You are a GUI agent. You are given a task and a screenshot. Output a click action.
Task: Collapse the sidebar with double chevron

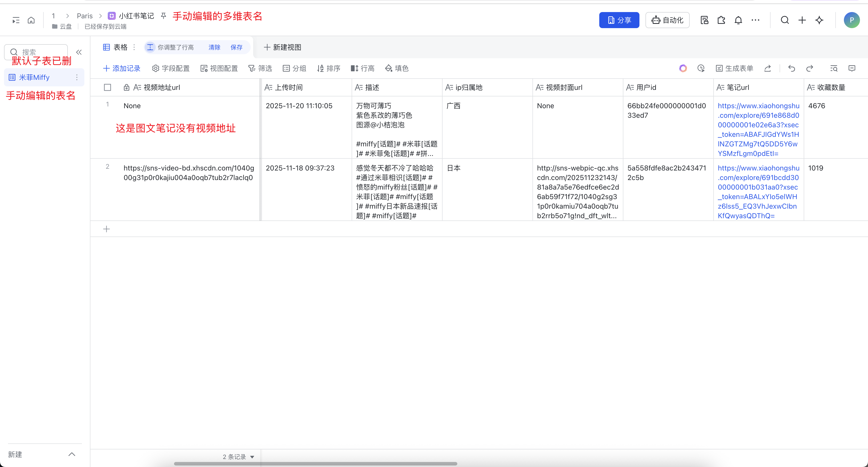(79, 52)
